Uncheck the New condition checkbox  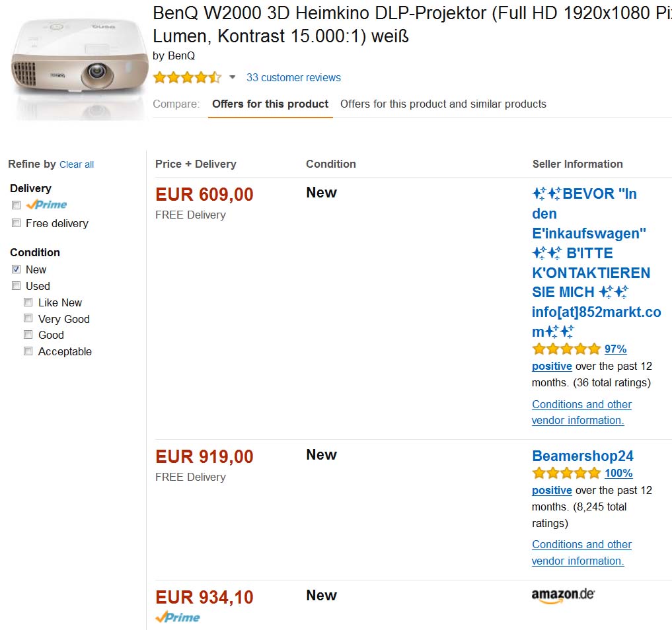(x=17, y=269)
